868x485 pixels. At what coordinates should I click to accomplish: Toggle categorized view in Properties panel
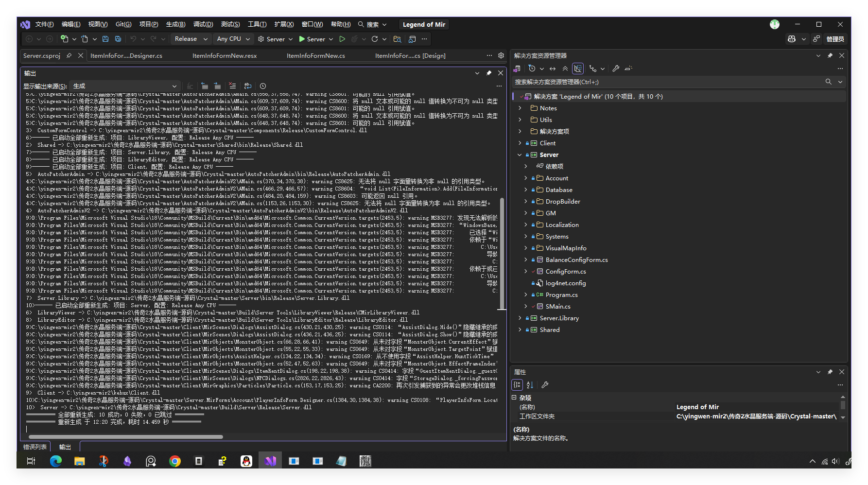pyautogui.click(x=517, y=385)
